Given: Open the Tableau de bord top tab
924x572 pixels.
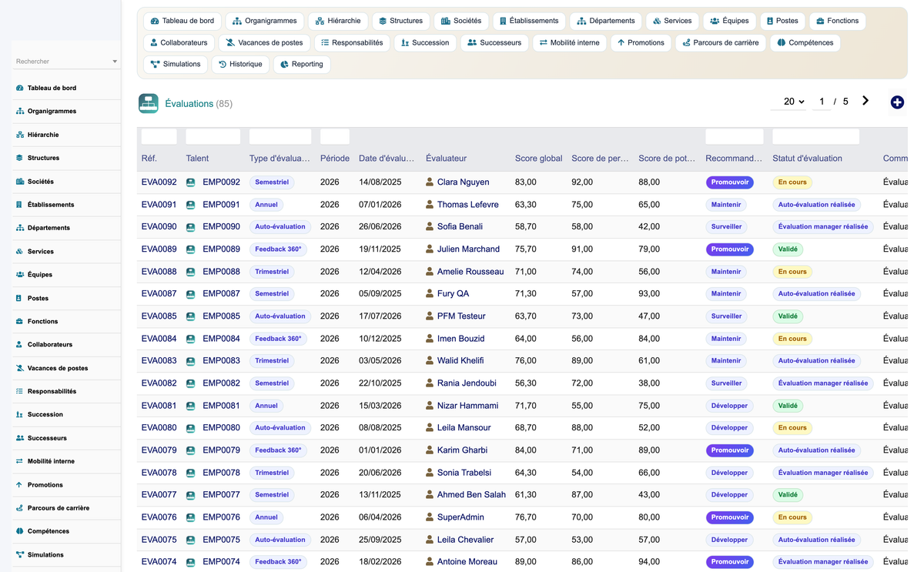Looking at the screenshot, I should [182, 21].
